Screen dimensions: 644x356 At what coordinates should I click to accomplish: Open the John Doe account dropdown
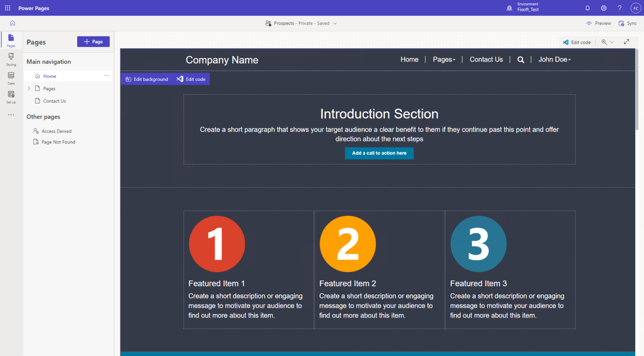click(554, 59)
